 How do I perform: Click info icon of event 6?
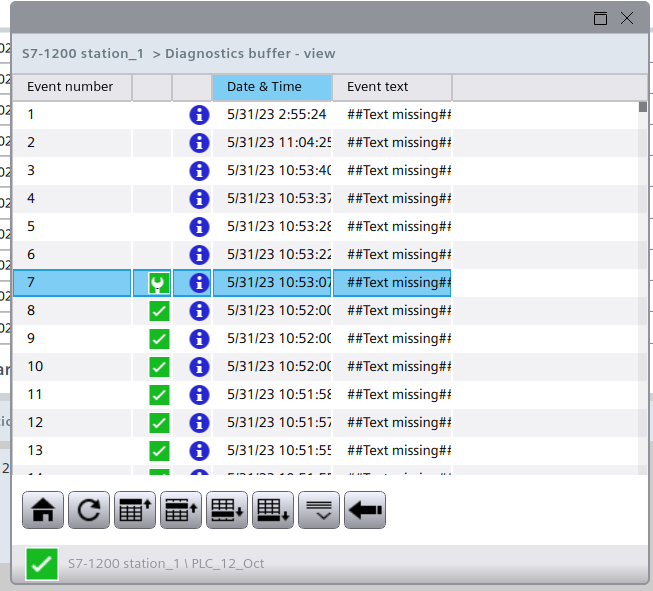199,255
